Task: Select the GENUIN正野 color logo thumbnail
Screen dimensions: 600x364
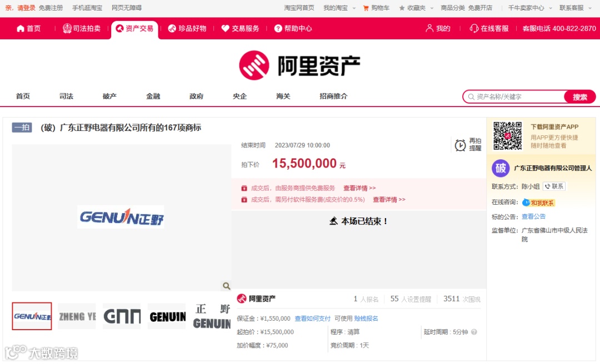Action: pyautogui.click(x=32, y=316)
